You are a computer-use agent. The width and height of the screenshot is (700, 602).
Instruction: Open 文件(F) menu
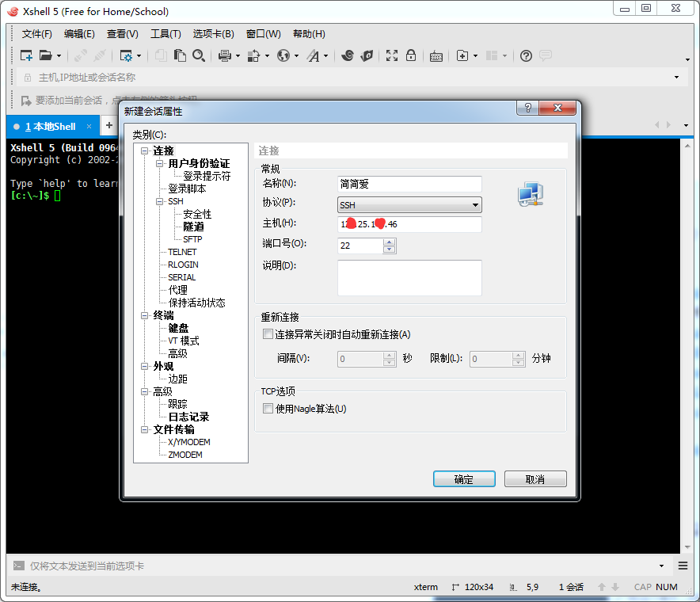point(37,34)
